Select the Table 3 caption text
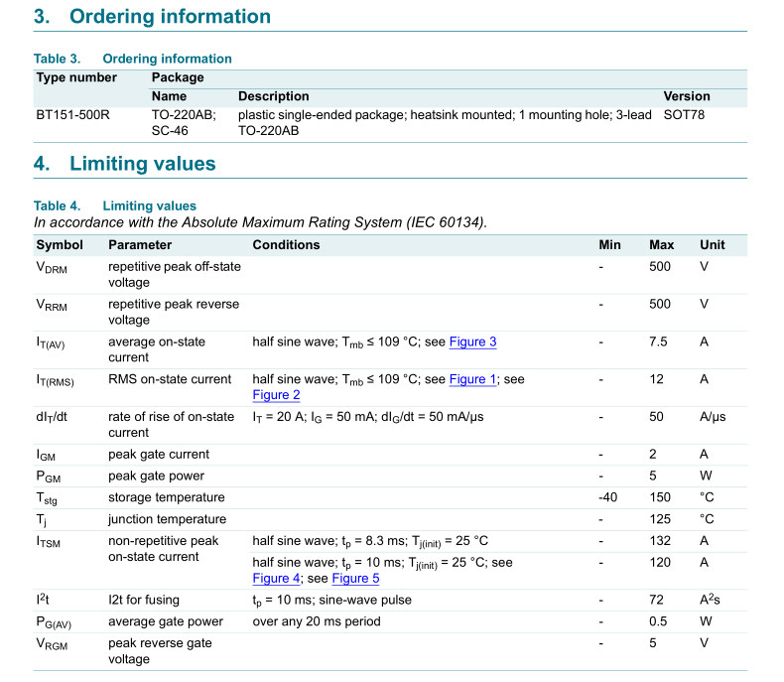 pyautogui.click(x=133, y=59)
